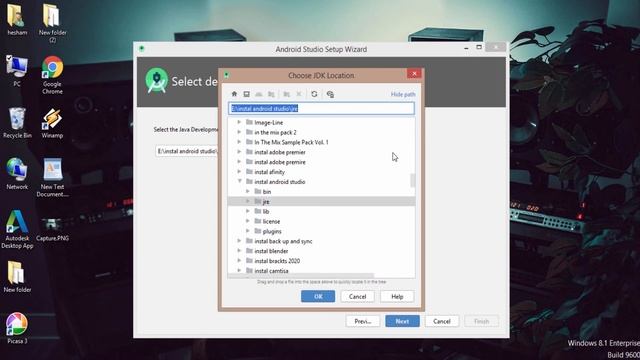
Task: Open Capture.PNG on desktop
Action: (x=52, y=229)
